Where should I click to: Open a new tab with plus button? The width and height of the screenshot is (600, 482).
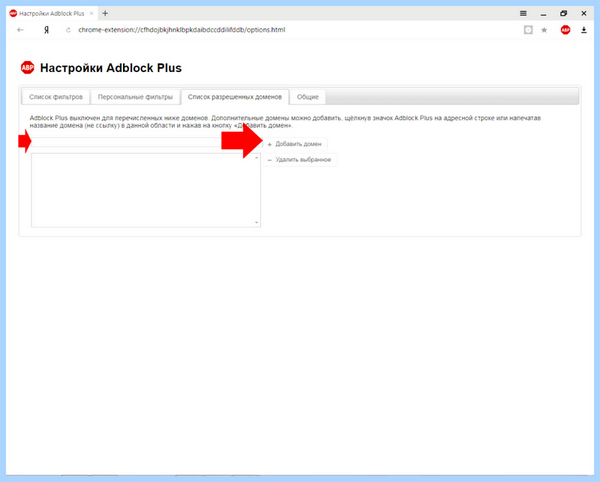105,13
